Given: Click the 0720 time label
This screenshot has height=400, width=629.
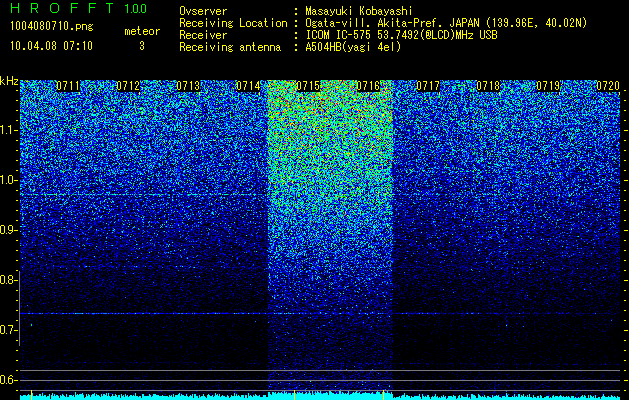Looking at the screenshot, I should pyautogui.click(x=608, y=86).
